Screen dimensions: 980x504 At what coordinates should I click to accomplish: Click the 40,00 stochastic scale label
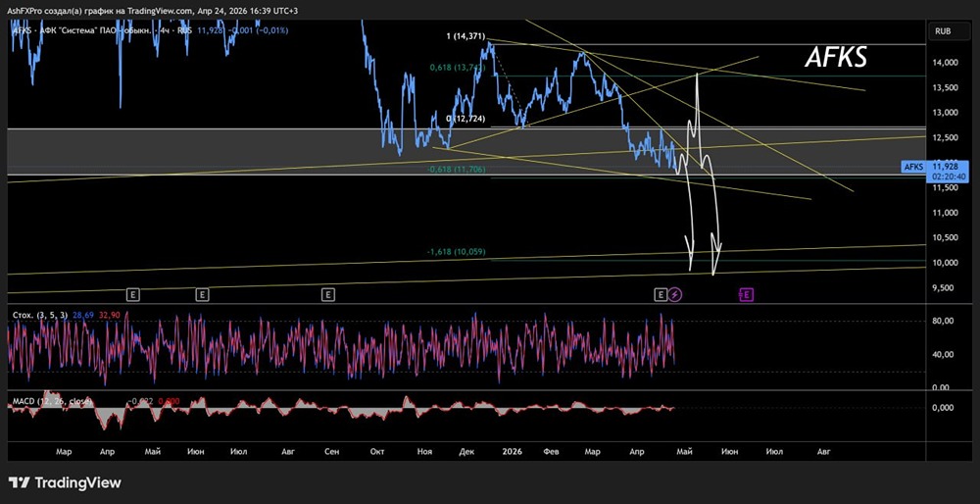tap(942, 355)
